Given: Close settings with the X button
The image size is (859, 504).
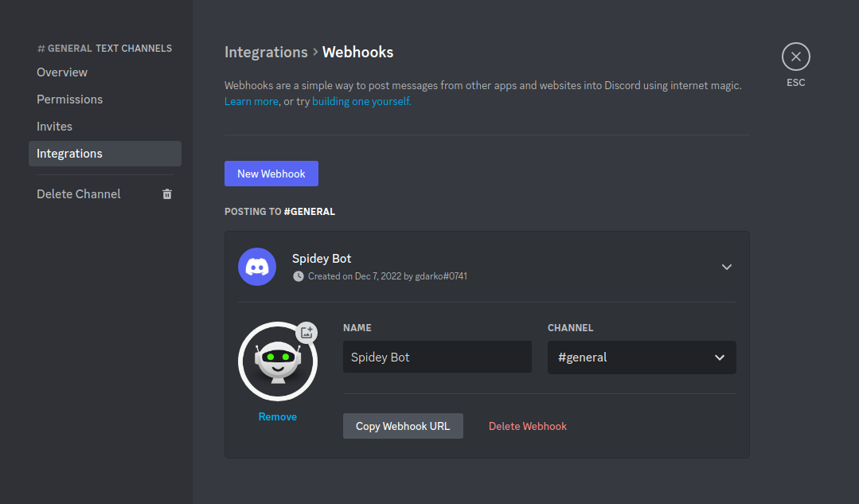Looking at the screenshot, I should [x=795, y=57].
